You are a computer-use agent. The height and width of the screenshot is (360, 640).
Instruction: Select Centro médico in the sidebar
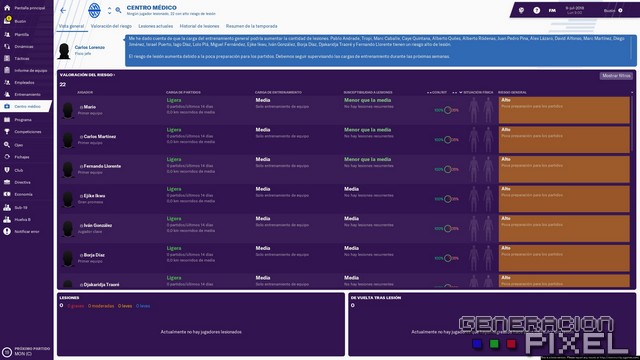click(25, 106)
